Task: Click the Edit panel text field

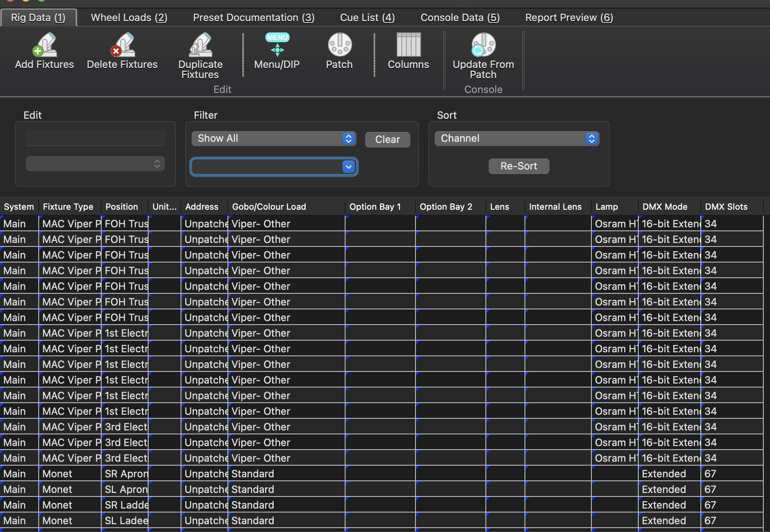Action: point(95,138)
